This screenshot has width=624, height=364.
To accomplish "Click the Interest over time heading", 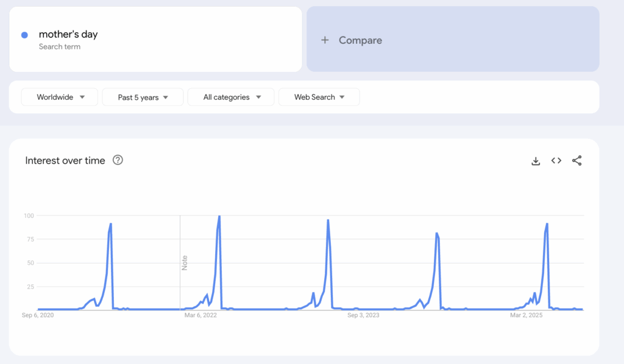I will 65,161.
